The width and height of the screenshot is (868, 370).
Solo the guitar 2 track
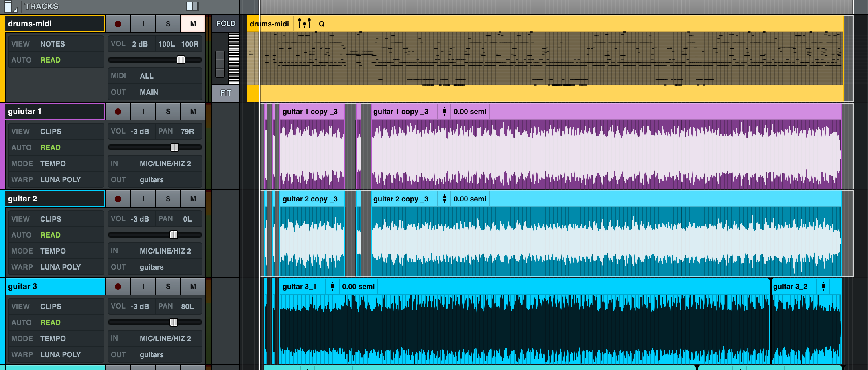coord(167,199)
